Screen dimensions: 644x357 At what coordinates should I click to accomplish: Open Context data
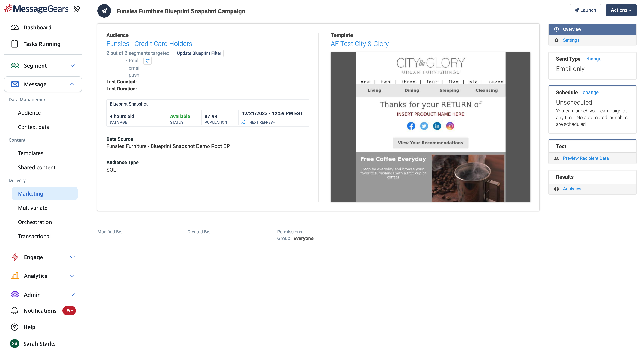pos(34,127)
